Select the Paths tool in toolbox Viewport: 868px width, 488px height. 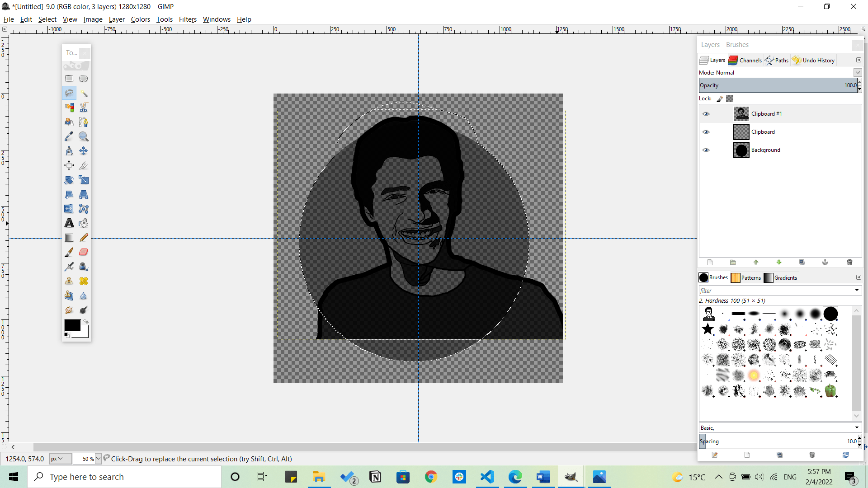click(84, 122)
